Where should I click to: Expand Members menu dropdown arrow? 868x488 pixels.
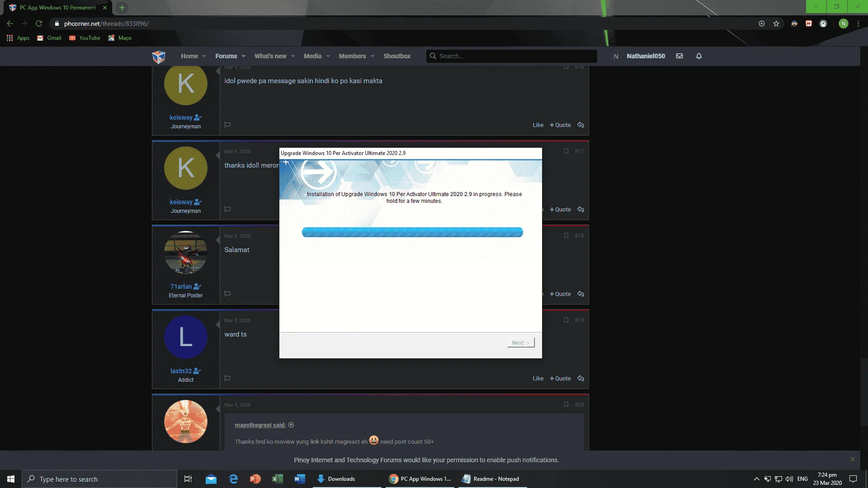point(373,56)
